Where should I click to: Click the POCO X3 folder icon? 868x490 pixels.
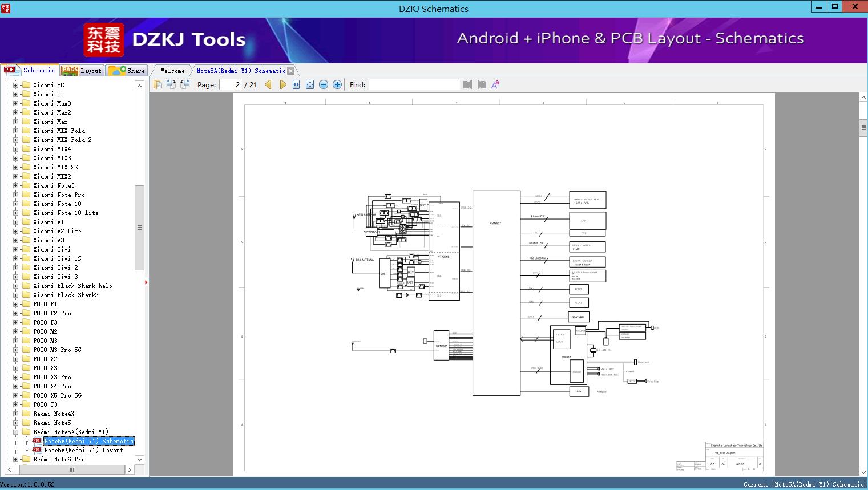point(26,368)
